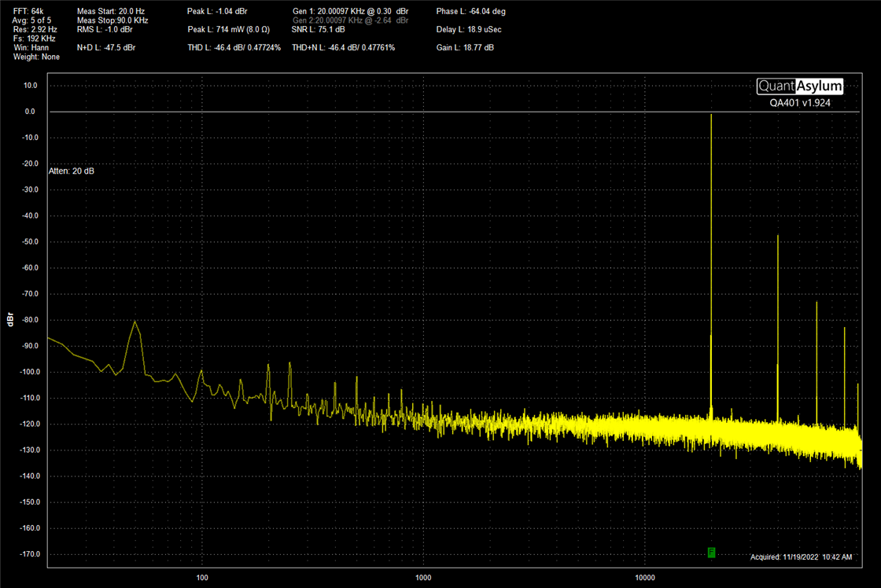Viewport: 881px width, 588px height.
Task: Click the "Weight: None" readout
Action: [36, 57]
